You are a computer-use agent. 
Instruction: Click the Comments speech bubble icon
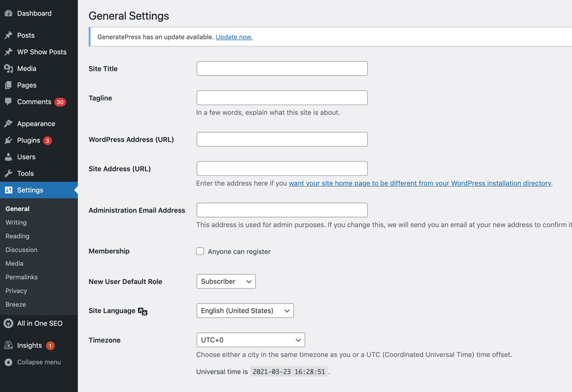tap(9, 102)
